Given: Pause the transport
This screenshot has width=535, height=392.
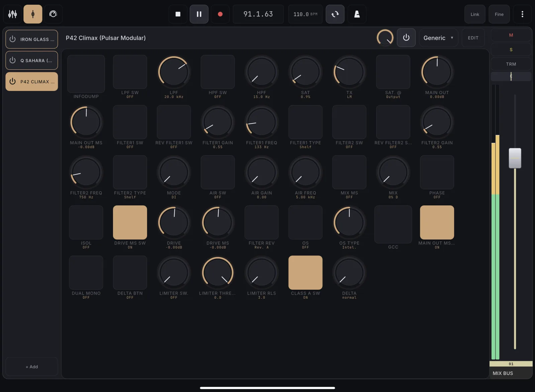Looking at the screenshot, I should pyautogui.click(x=199, y=14).
